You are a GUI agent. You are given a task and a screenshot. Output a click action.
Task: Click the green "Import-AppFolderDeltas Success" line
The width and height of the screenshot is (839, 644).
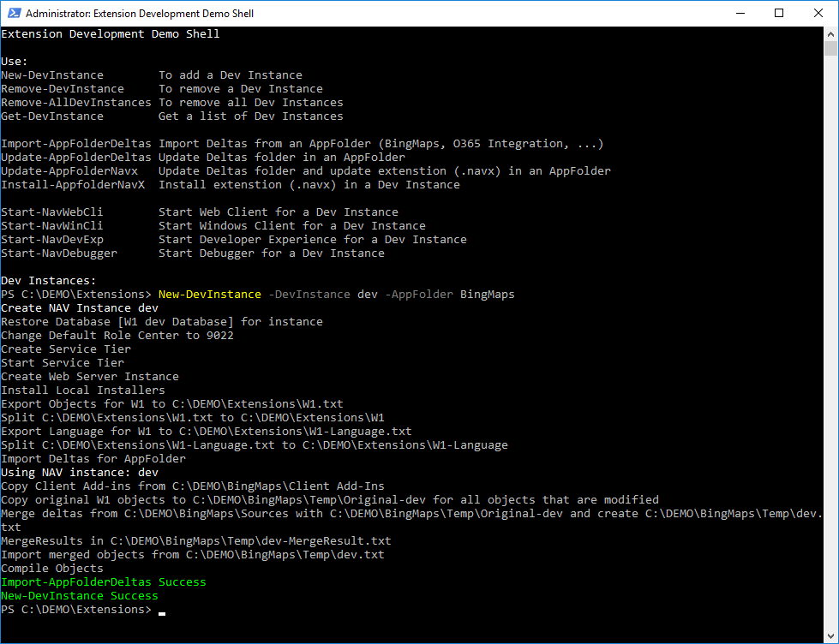pos(104,582)
